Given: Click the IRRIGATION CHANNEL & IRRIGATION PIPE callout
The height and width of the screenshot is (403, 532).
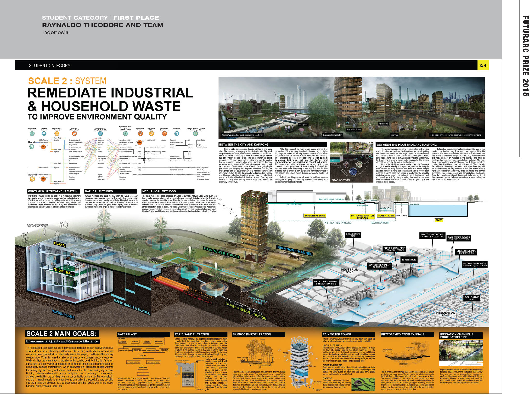Looking at the screenshot, I should pos(326,283).
